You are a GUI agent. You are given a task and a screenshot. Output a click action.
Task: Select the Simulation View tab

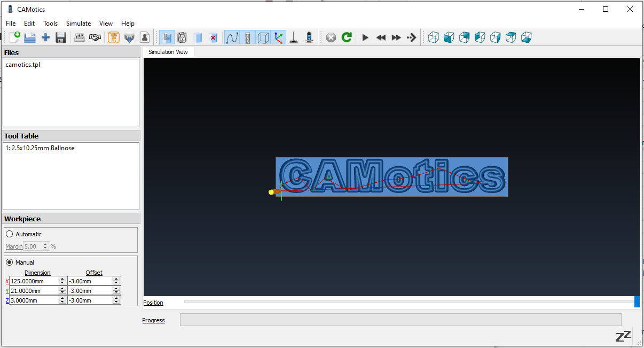coord(168,52)
